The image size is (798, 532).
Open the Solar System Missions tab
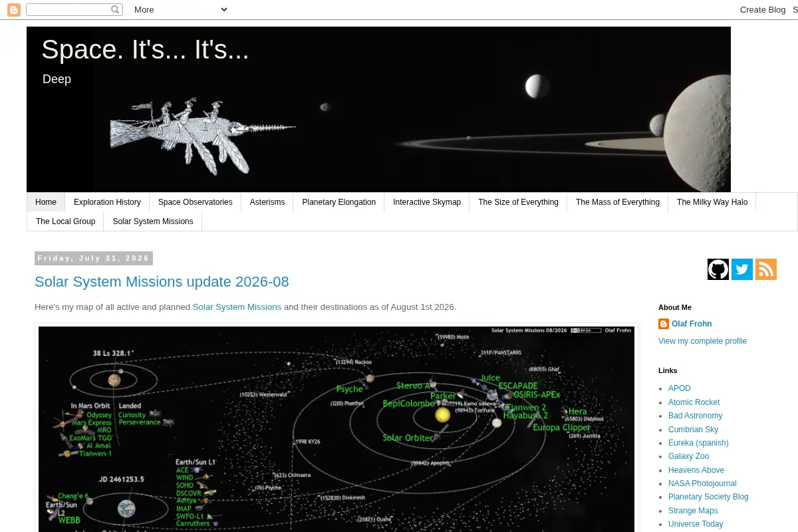tap(153, 221)
